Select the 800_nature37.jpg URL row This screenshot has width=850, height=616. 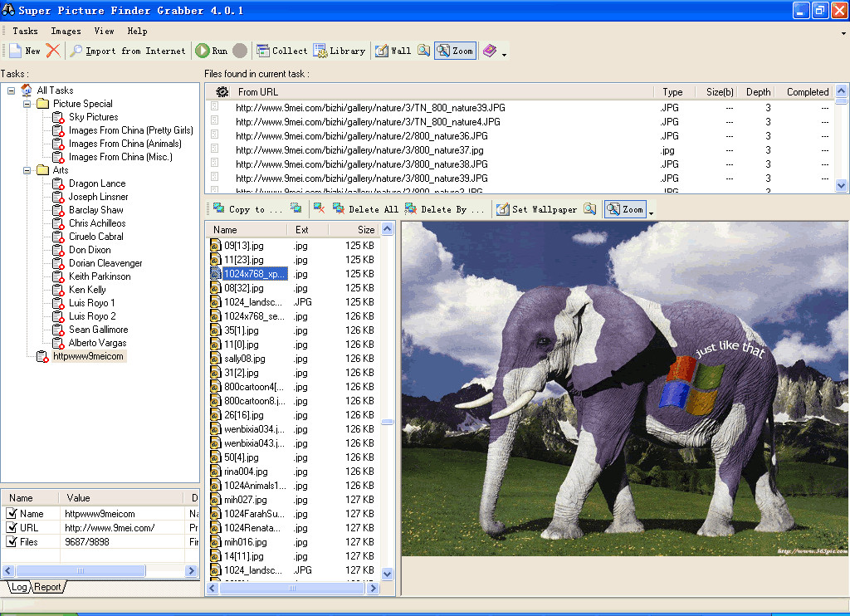[x=520, y=150]
